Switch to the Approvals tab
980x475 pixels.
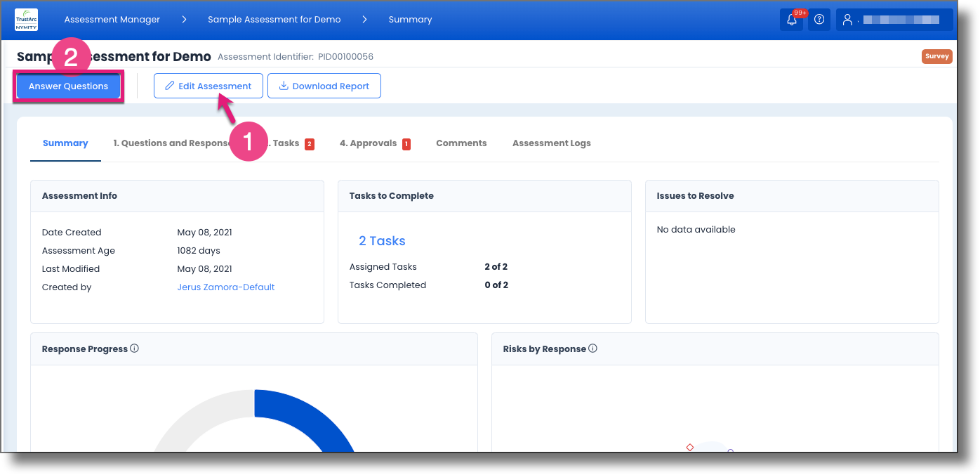[375, 143]
